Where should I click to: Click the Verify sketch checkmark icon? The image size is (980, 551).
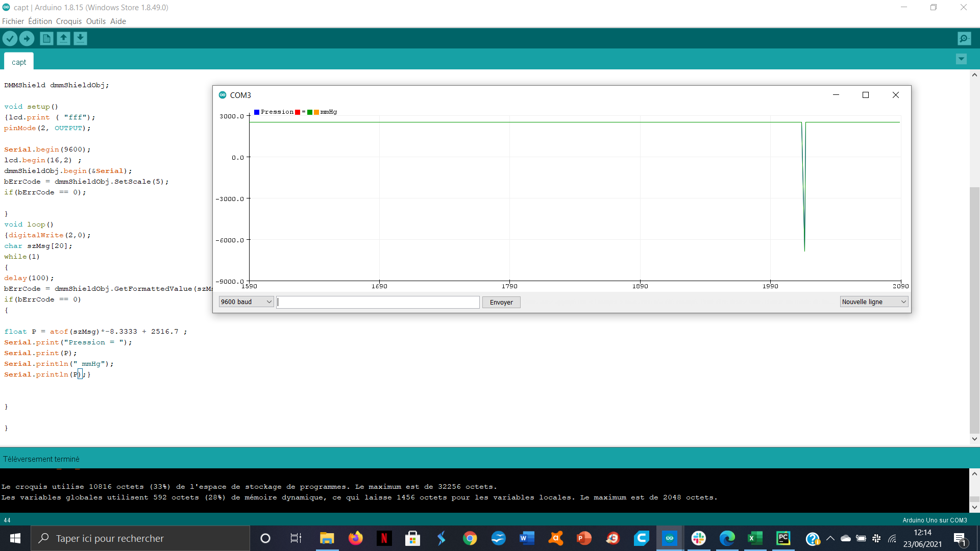[x=10, y=38]
